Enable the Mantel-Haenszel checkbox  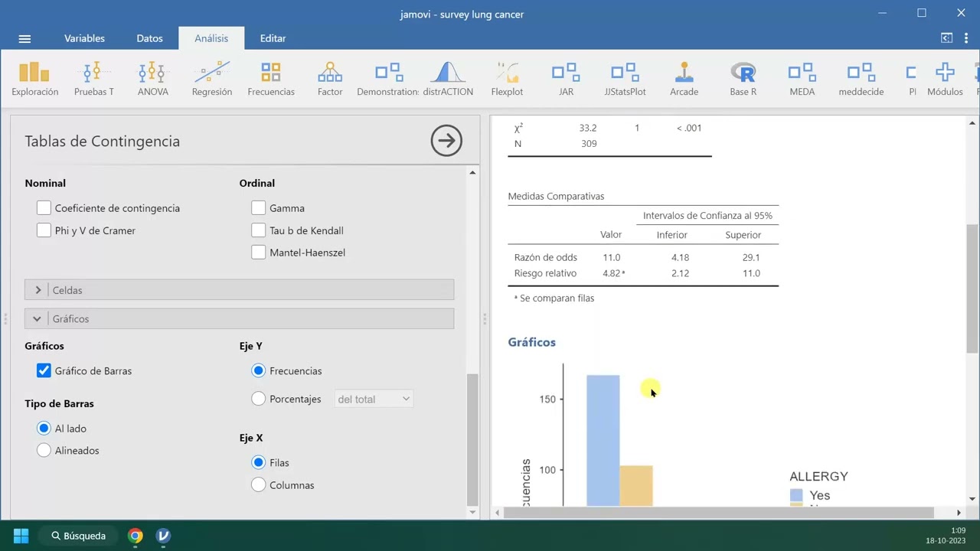coord(258,253)
